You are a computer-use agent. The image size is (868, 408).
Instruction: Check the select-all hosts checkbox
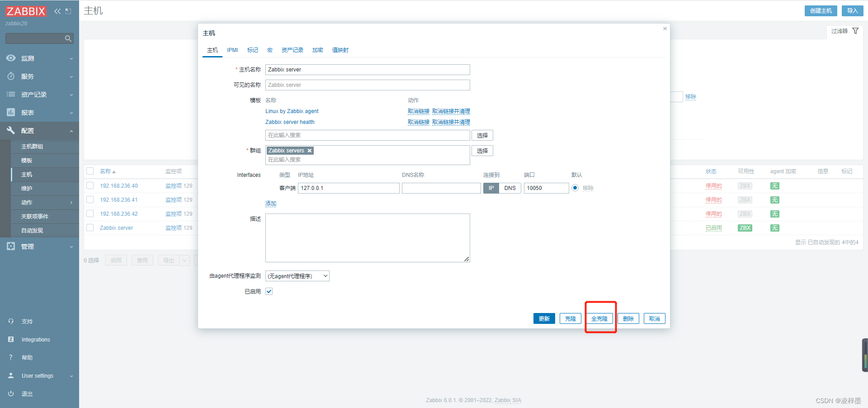click(90, 171)
